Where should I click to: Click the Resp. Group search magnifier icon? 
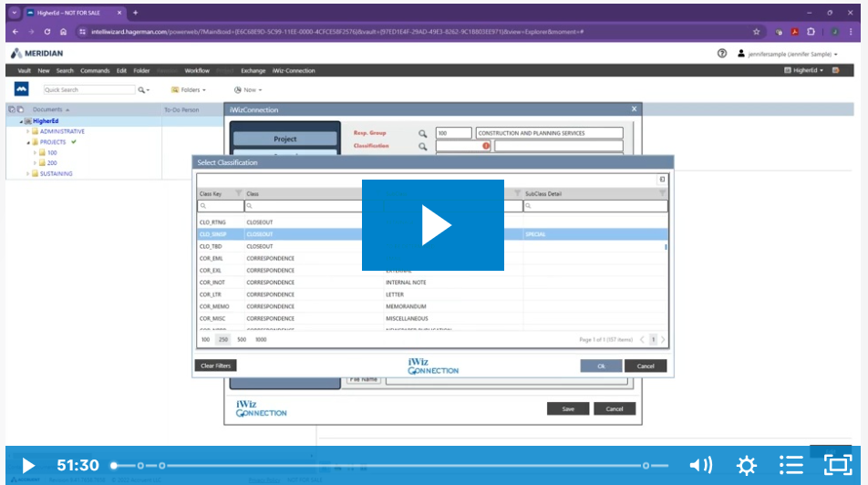tap(423, 133)
